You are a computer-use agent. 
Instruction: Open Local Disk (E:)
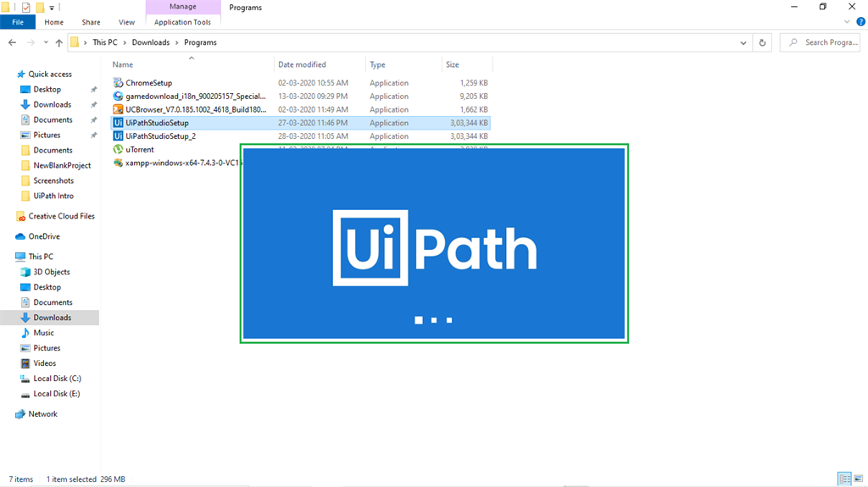click(57, 394)
